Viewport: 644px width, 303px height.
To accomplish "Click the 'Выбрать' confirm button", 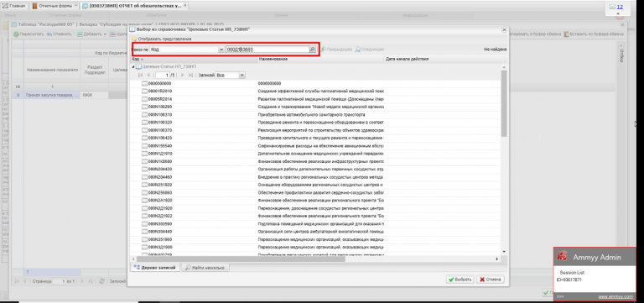I will (460, 279).
